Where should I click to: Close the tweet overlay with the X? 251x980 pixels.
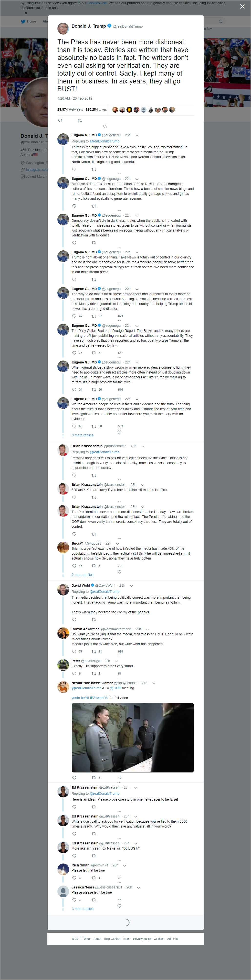point(242,6)
